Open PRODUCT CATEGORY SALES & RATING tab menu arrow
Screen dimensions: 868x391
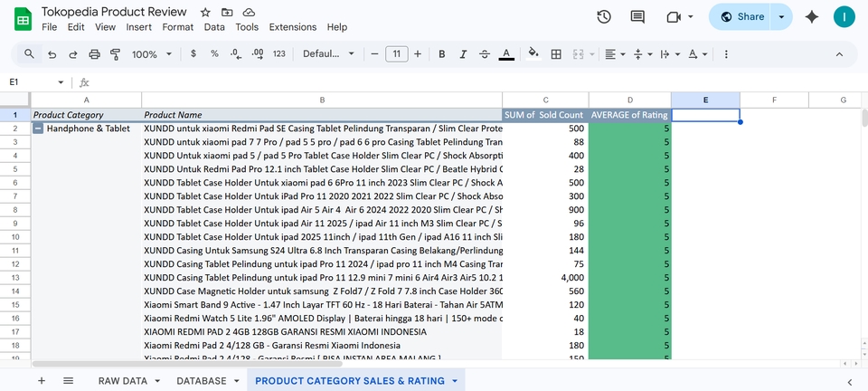[455, 381]
